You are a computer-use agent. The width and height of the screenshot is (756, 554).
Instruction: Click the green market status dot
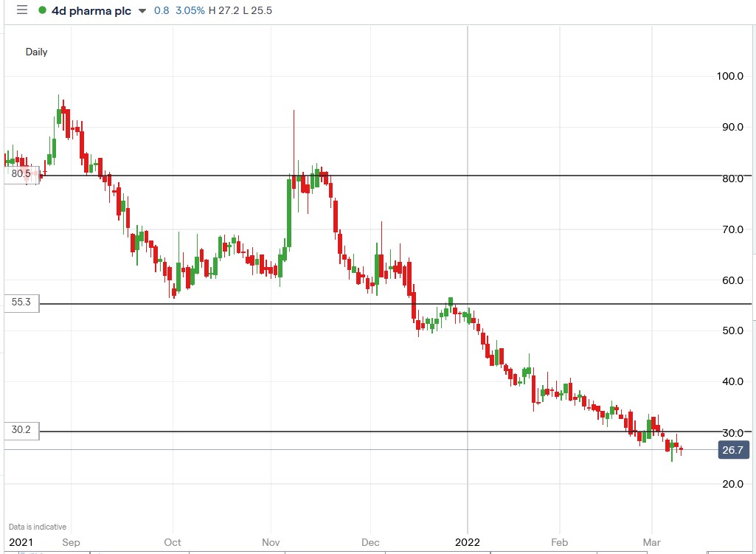tap(44, 11)
